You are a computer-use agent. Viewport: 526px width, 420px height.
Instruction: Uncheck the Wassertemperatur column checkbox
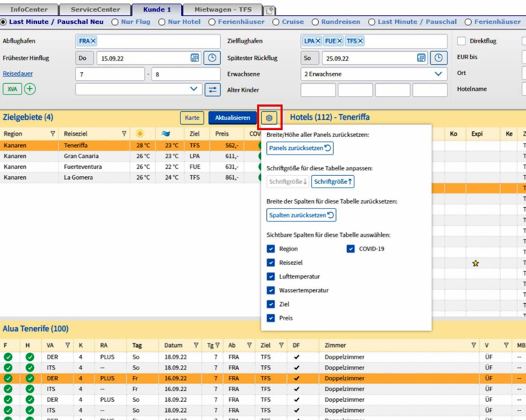coord(271,290)
